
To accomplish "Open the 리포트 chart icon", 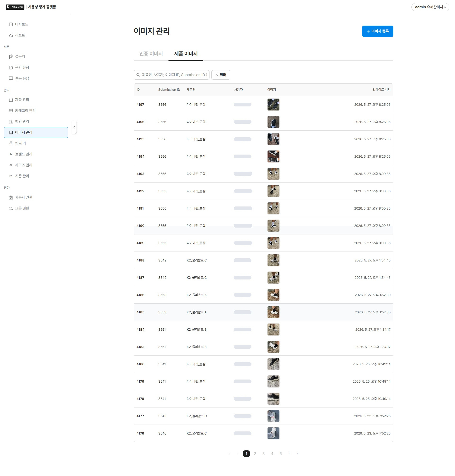I will click(11, 35).
